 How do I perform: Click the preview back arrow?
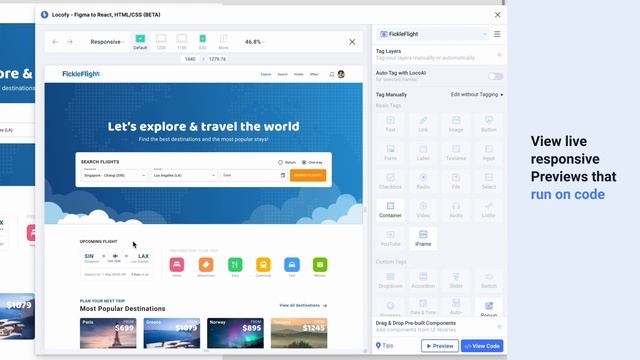(x=55, y=42)
